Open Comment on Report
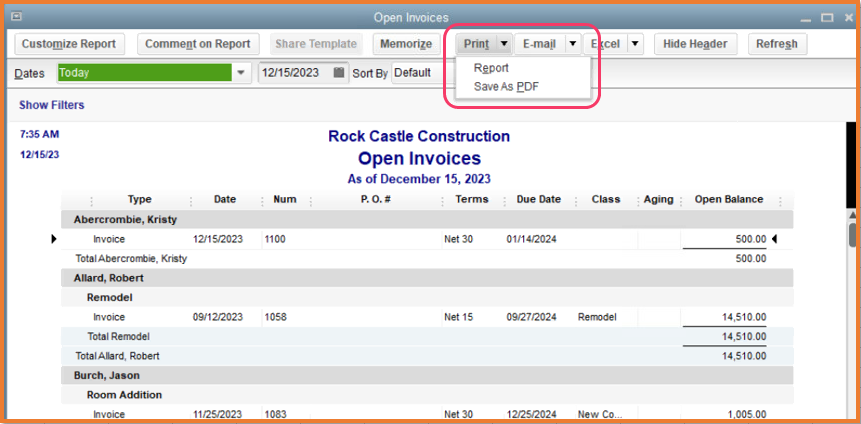861x424 pixels. point(198,44)
